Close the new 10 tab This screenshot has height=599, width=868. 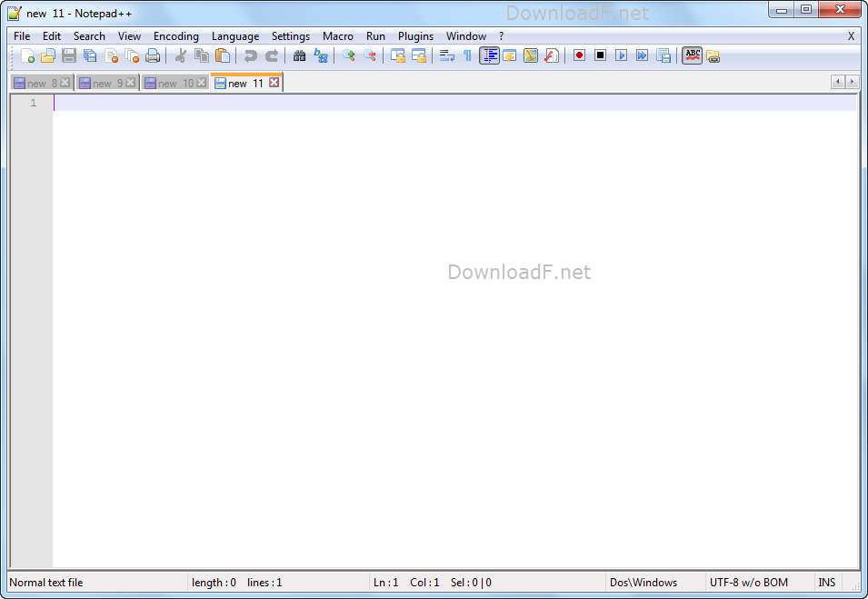tap(202, 83)
